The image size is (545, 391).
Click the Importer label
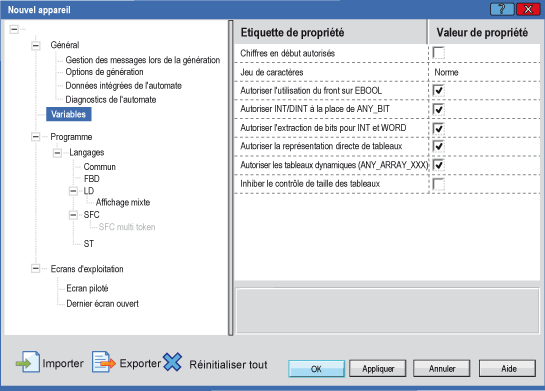pos(63,364)
